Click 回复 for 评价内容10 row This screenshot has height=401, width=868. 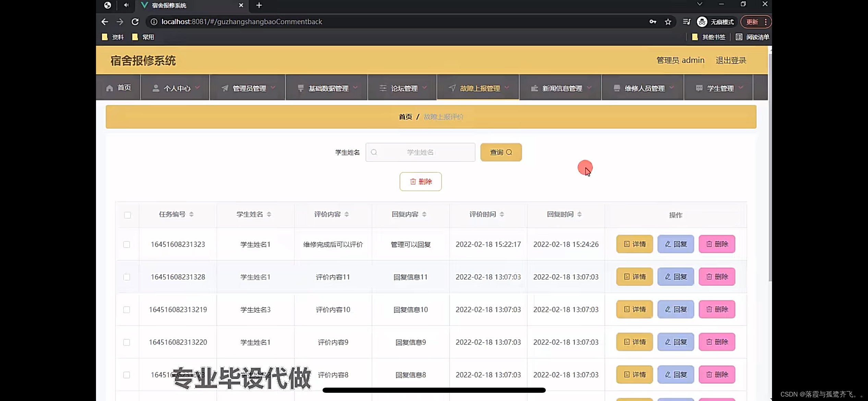tap(676, 309)
